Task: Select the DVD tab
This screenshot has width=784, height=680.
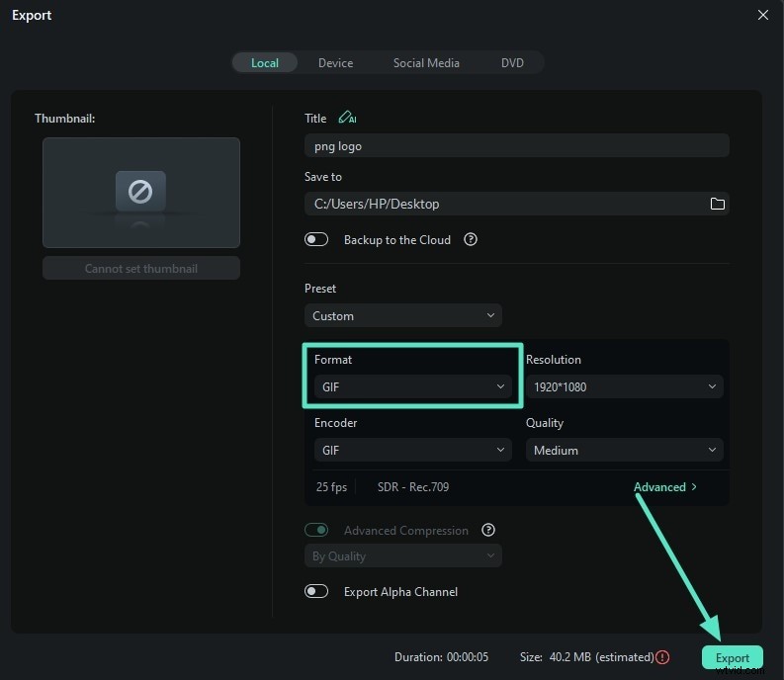Action: click(512, 63)
